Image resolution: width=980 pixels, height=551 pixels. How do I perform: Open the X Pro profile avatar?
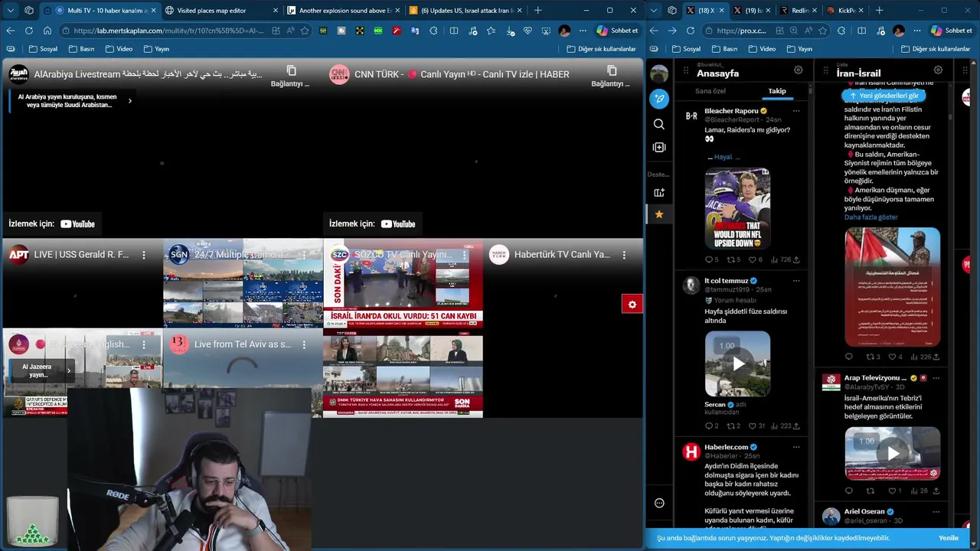point(659,73)
